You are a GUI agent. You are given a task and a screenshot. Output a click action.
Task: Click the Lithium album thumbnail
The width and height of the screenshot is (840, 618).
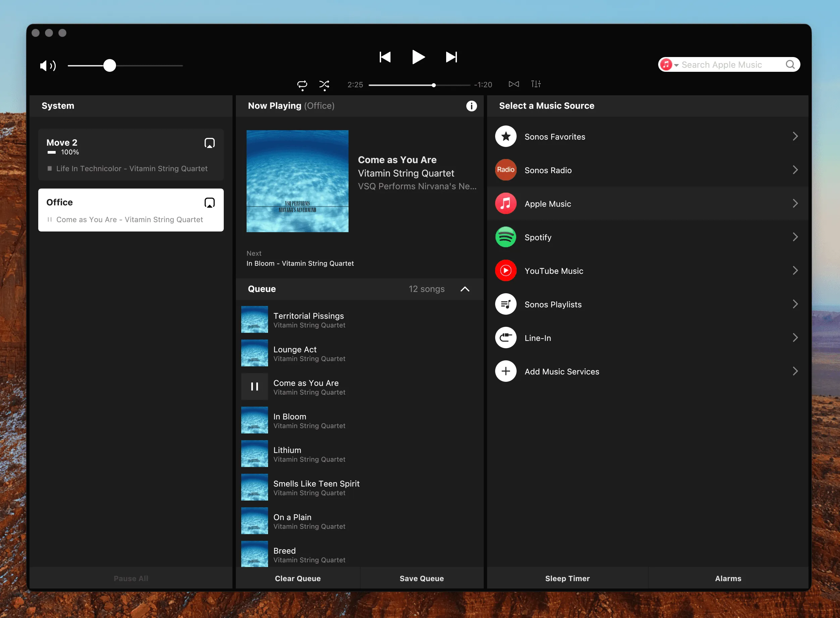(254, 454)
